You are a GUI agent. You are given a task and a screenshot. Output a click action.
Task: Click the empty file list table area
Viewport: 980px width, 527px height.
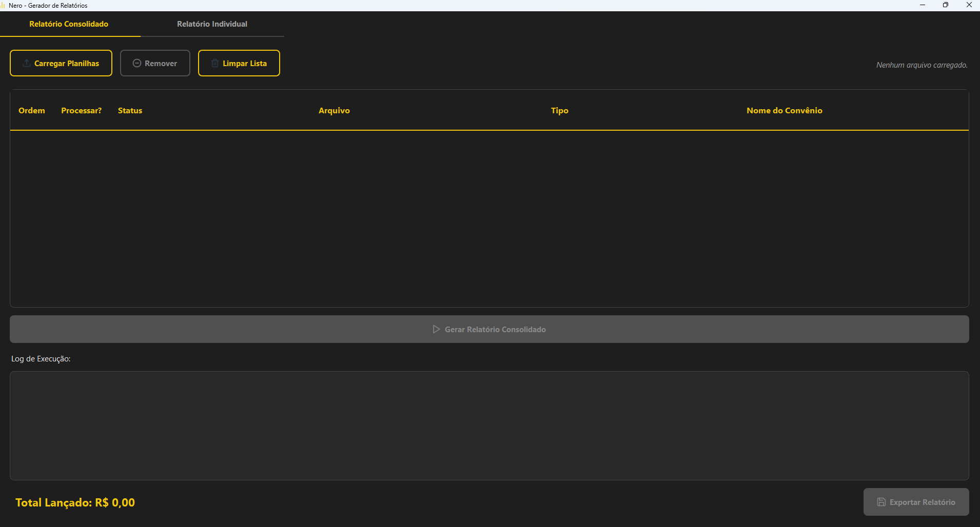[489, 218]
